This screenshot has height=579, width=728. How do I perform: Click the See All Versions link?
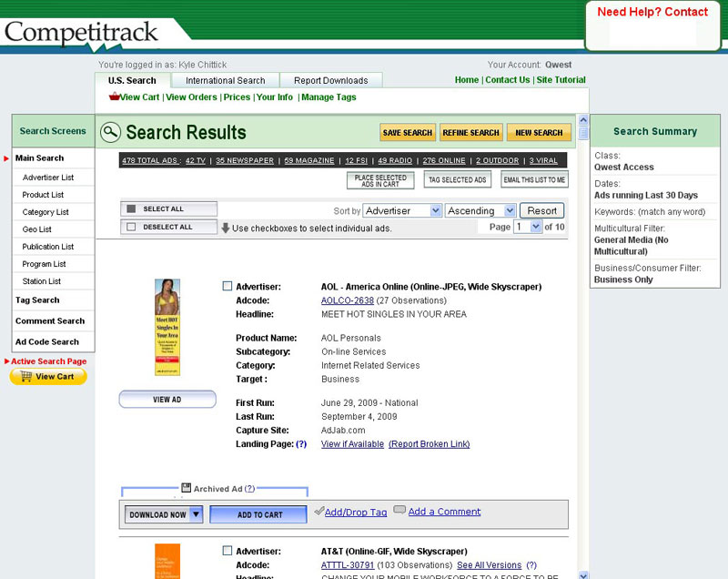(x=490, y=565)
